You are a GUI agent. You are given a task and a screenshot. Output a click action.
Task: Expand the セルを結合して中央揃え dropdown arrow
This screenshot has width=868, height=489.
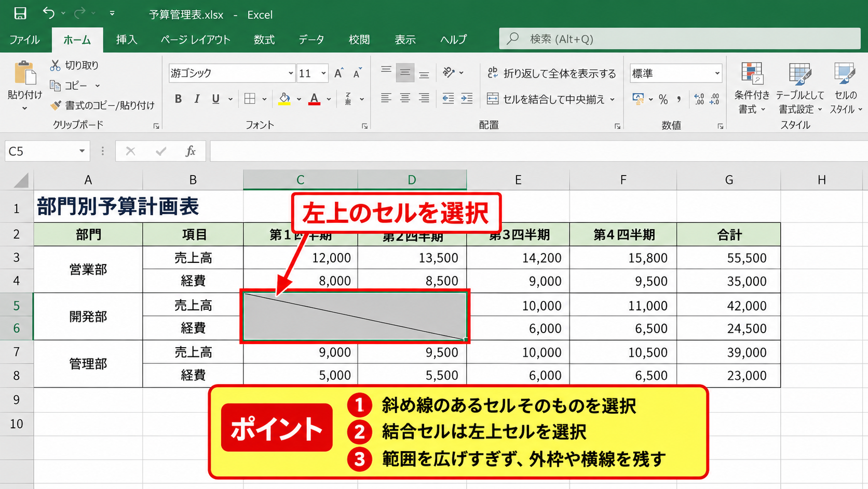(612, 99)
